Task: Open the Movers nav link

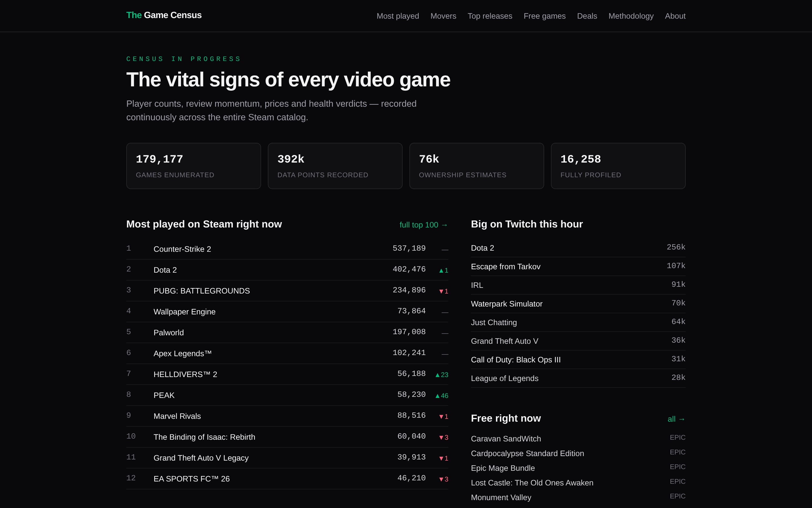Action: point(443,16)
